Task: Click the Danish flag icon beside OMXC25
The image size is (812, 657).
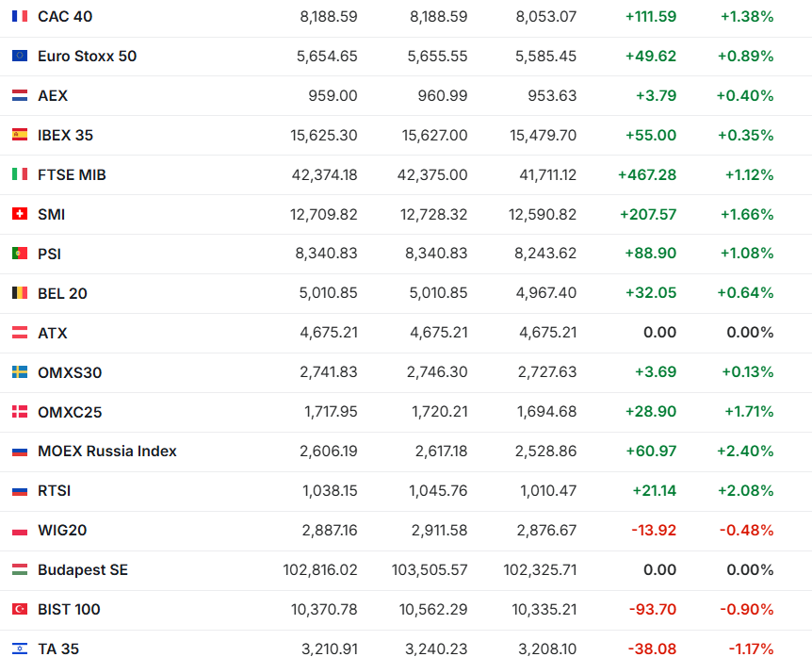Action: click(x=20, y=412)
